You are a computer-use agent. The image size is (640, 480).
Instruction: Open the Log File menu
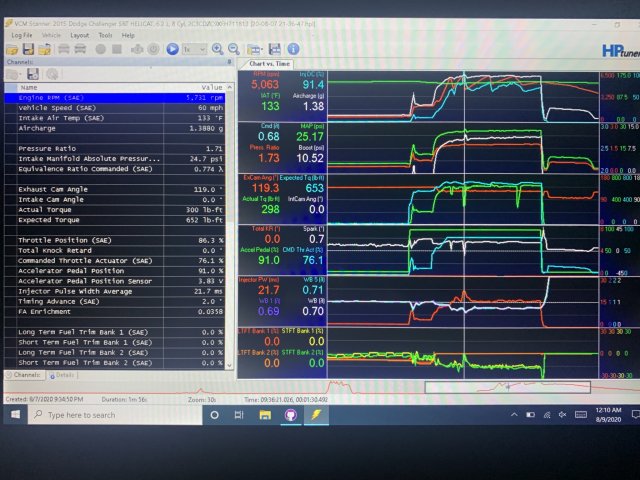(x=22, y=35)
